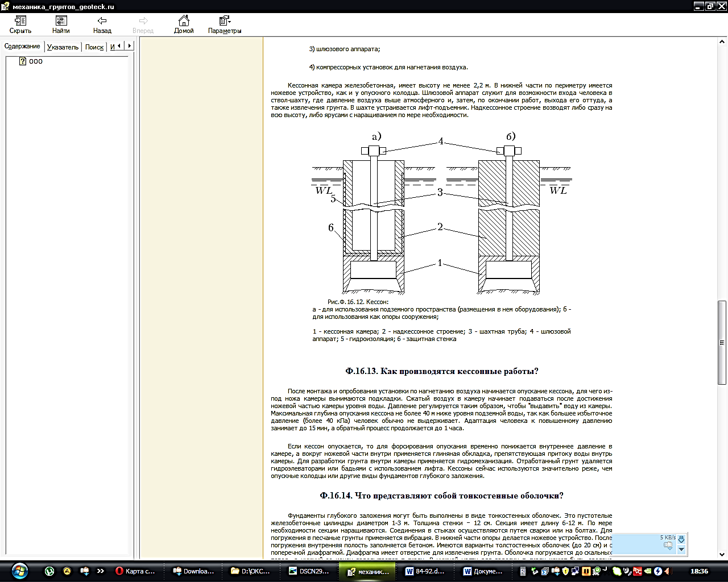Click the vertical scrollbar down arrow
728x582 pixels.
pyautogui.click(x=722, y=554)
